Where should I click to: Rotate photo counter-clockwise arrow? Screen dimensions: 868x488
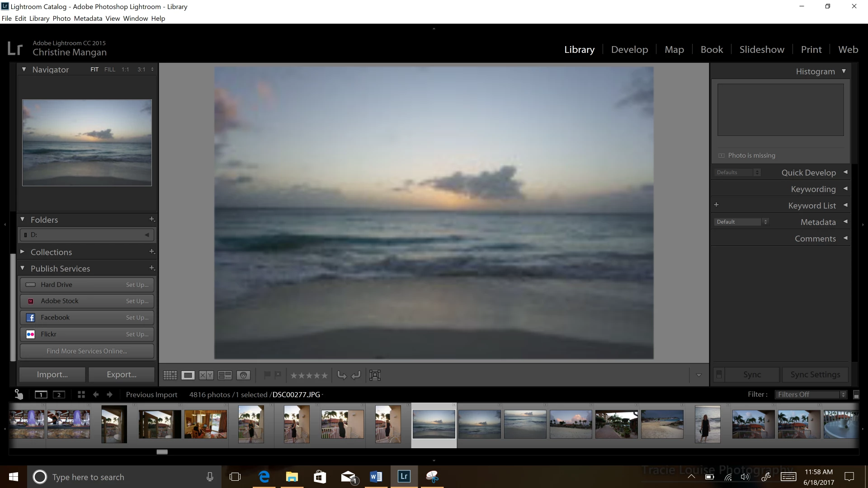click(342, 375)
